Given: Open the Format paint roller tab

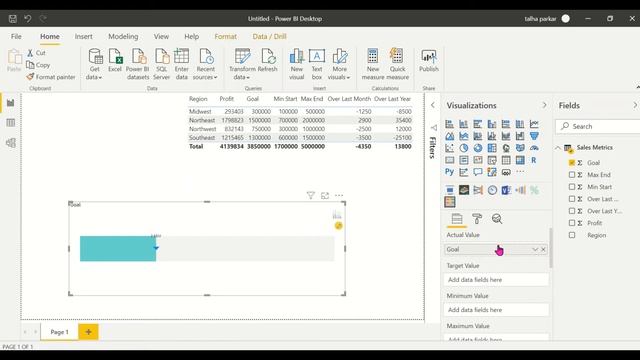Looking at the screenshot, I should (477, 219).
